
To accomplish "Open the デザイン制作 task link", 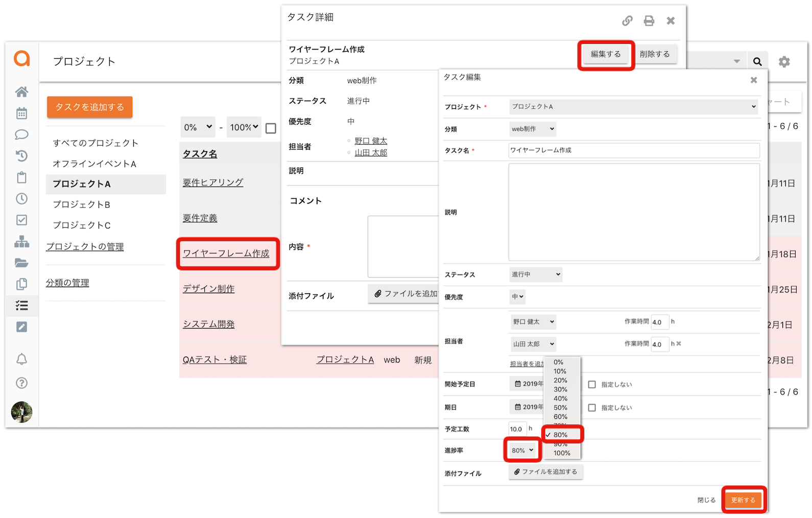I will [x=209, y=289].
